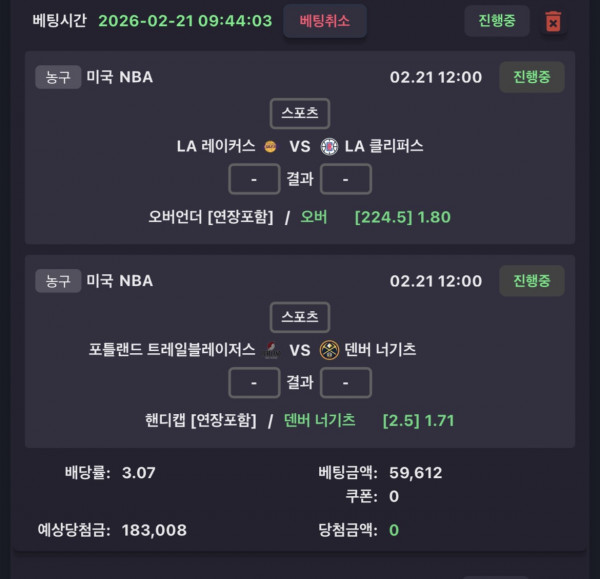
Task: Click the LA Lakers team logo
Action: click(270, 146)
